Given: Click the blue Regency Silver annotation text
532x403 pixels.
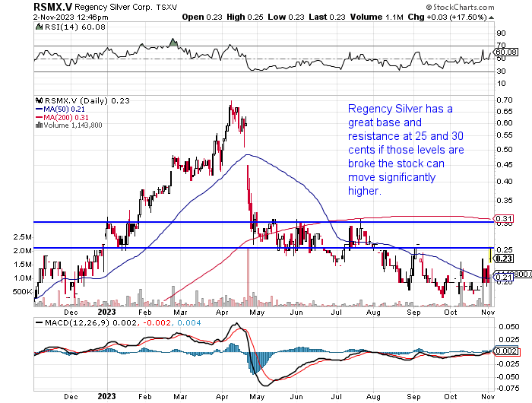Looking at the screenshot, I should pyautogui.click(x=406, y=150).
